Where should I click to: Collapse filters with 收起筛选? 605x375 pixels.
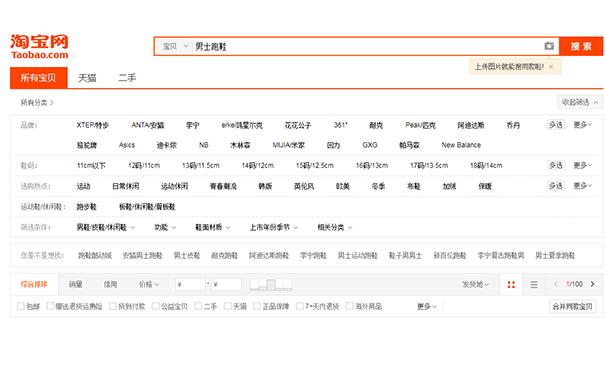click(x=580, y=102)
